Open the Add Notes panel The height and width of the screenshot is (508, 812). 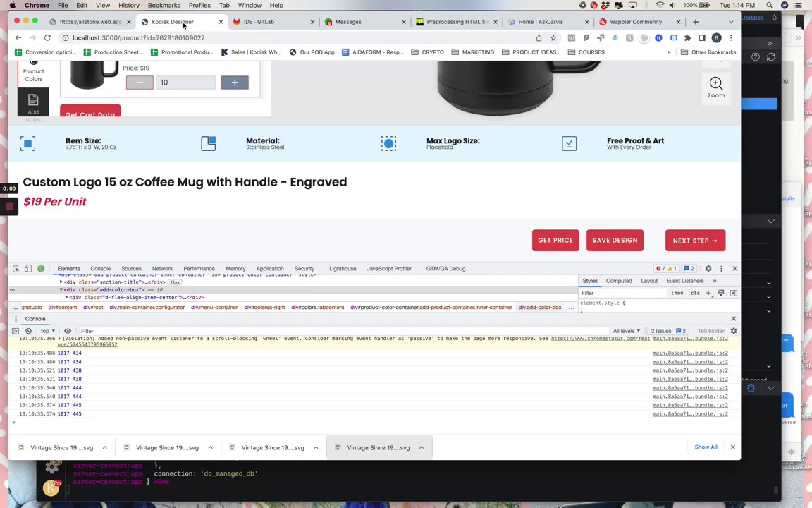(x=33, y=102)
